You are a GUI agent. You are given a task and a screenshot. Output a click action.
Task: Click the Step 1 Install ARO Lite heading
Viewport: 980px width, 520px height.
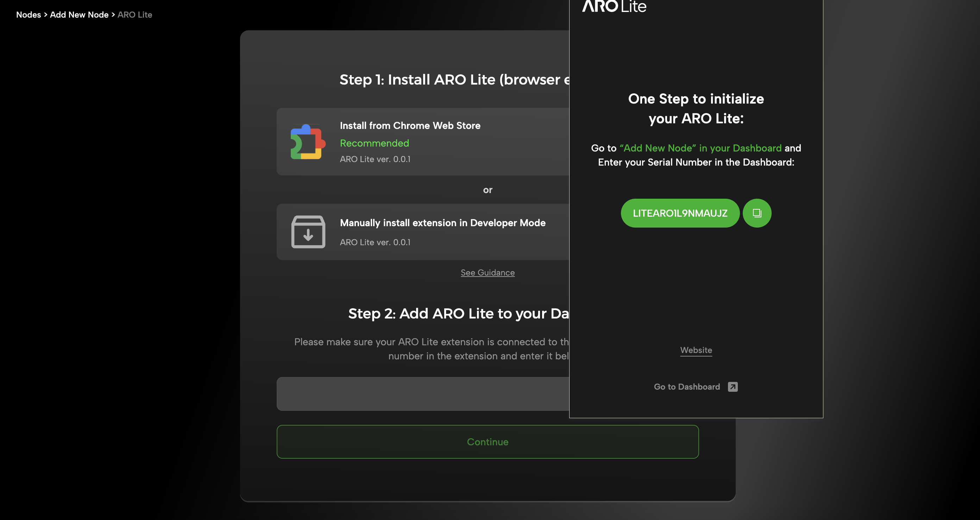tap(454, 80)
